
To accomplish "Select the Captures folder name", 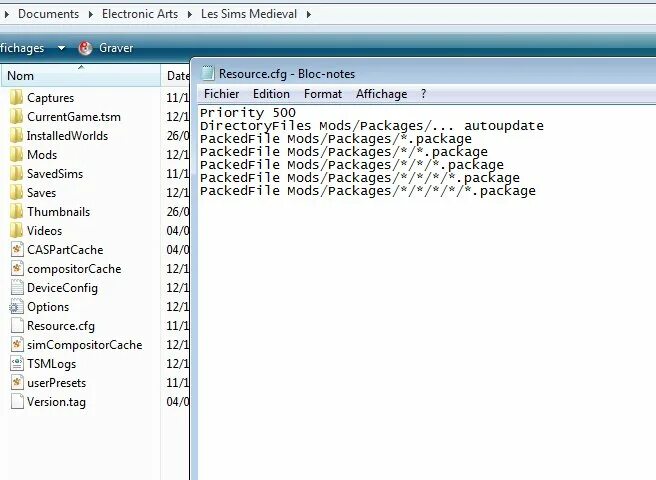I will click(x=51, y=98).
